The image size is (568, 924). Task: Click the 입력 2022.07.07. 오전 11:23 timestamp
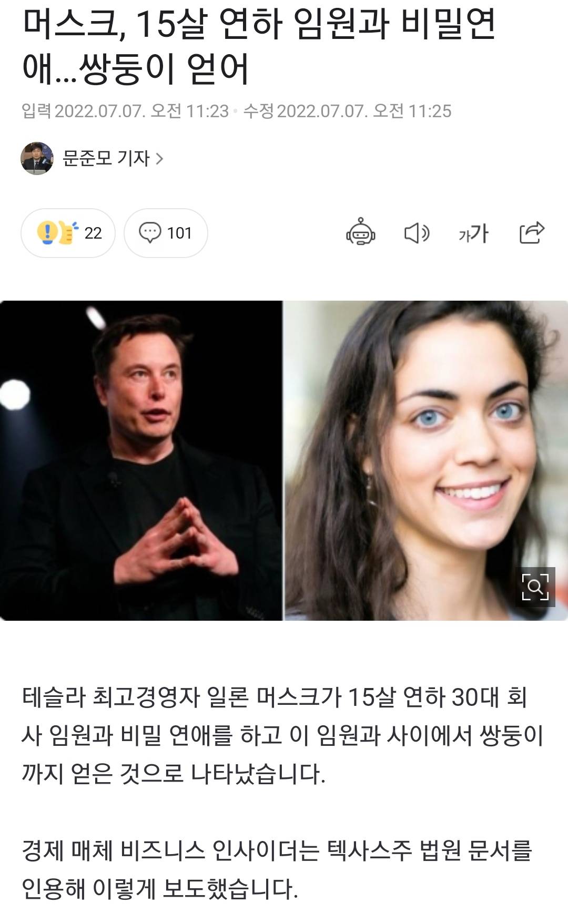(125, 111)
